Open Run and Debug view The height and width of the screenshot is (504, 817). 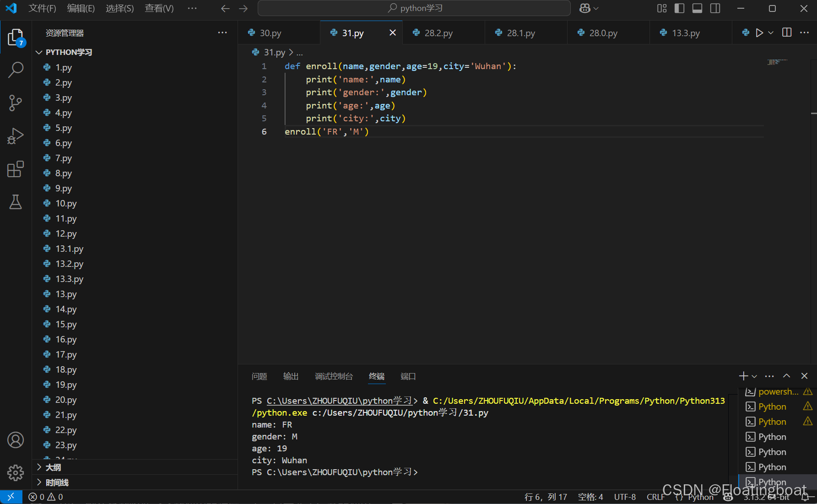click(16, 136)
